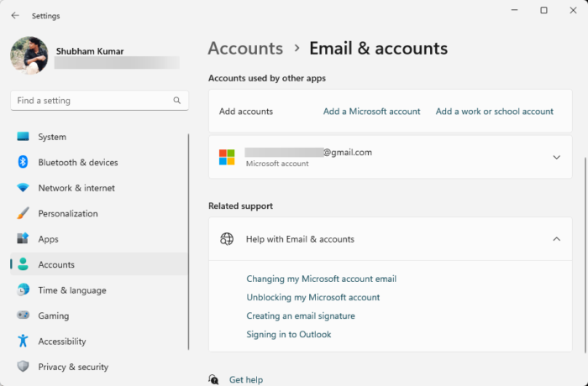Click the Personalization paintbrush icon
Screen dimensions: 588x386
click(x=23, y=213)
